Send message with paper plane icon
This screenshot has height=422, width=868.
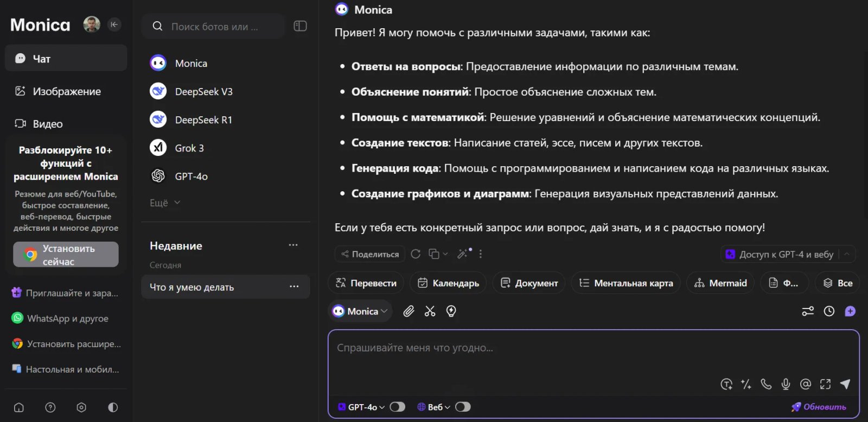(x=845, y=384)
